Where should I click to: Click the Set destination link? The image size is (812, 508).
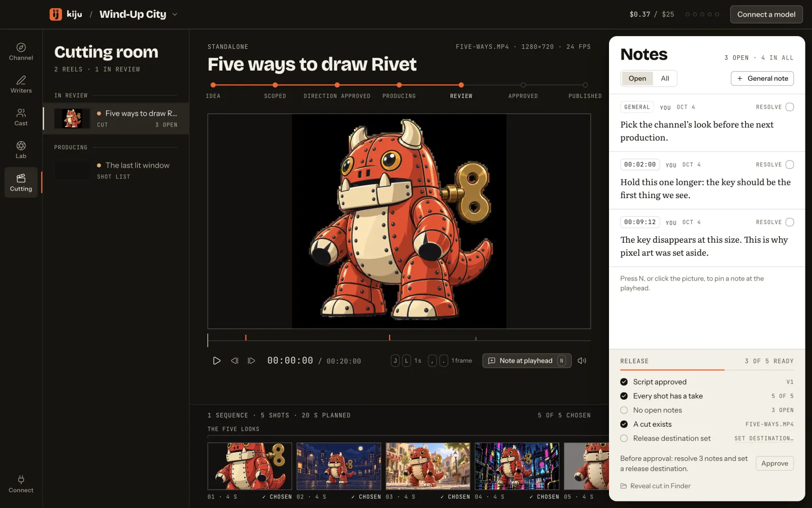pos(764,438)
